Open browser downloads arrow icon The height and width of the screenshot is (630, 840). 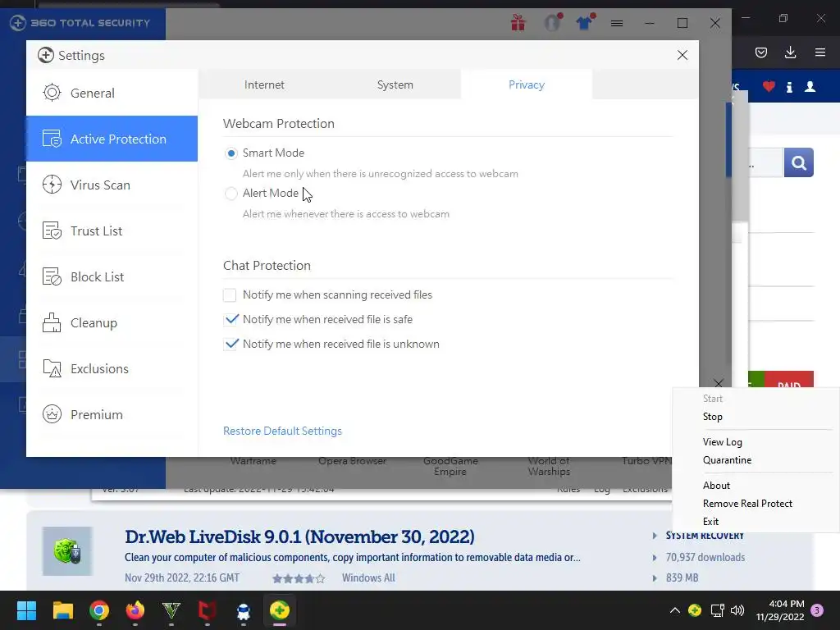click(x=790, y=52)
